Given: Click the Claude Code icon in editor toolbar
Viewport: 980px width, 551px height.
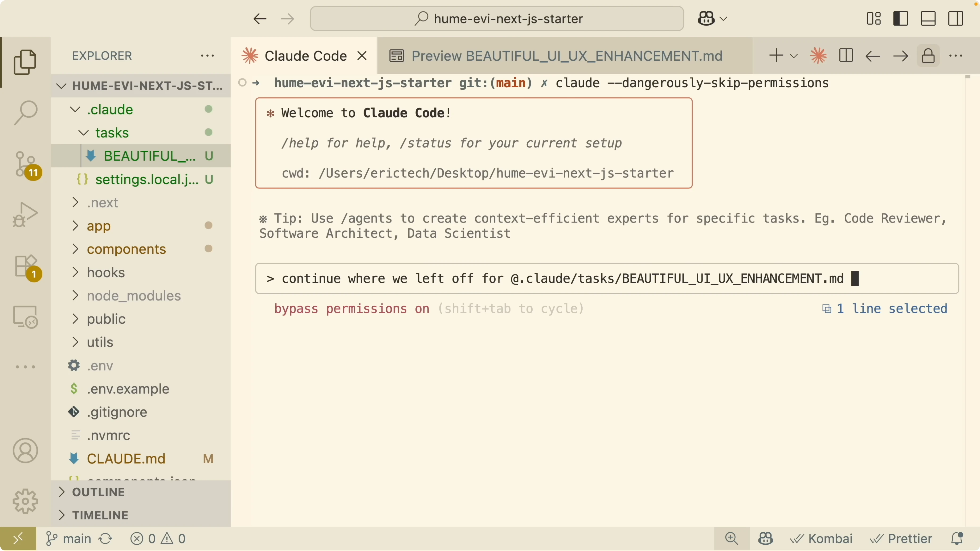Looking at the screenshot, I should 818,56.
